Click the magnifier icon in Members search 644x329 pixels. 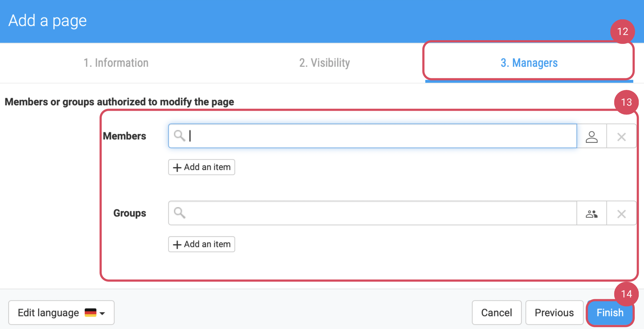click(179, 136)
